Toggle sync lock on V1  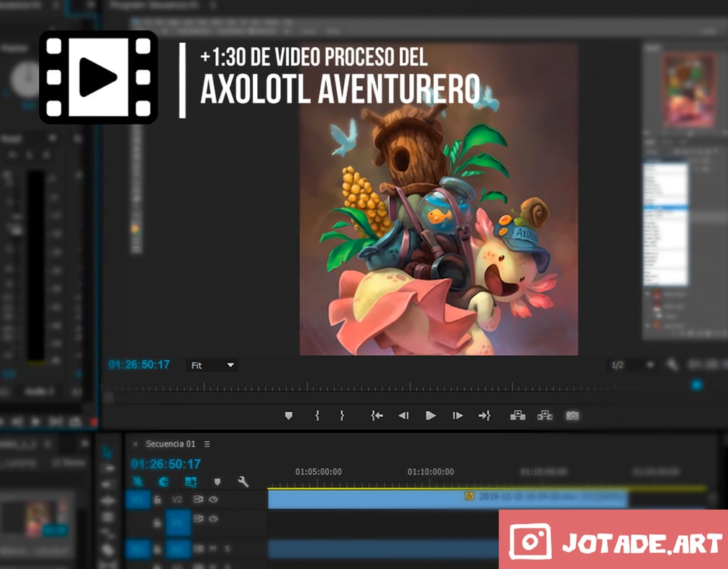(x=198, y=518)
